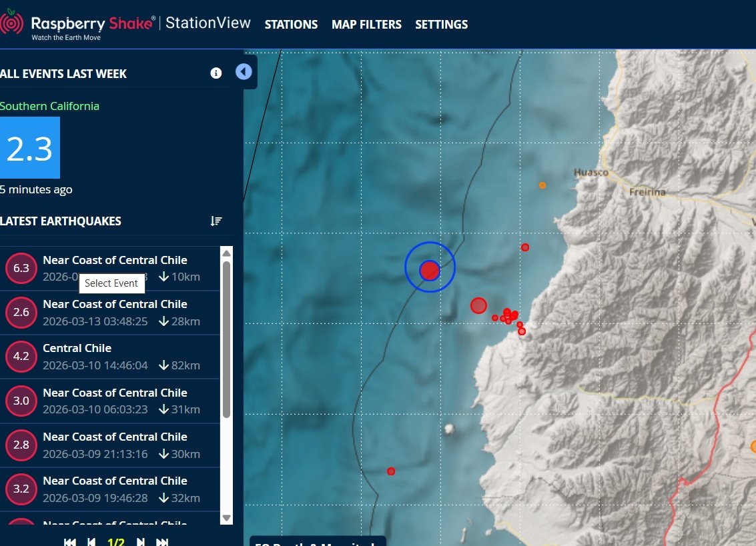756x546 pixels.
Task: Open the SETTINGS menu
Action: [x=441, y=25]
